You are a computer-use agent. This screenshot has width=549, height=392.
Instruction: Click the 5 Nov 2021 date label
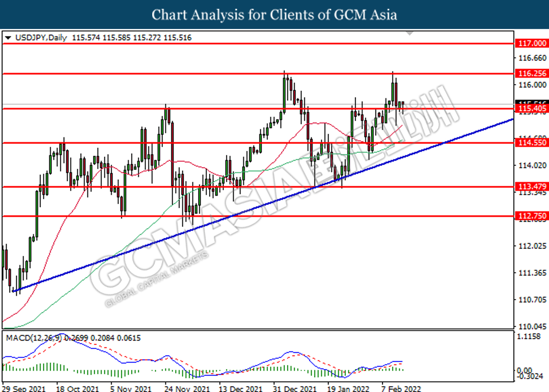coord(131,388)
